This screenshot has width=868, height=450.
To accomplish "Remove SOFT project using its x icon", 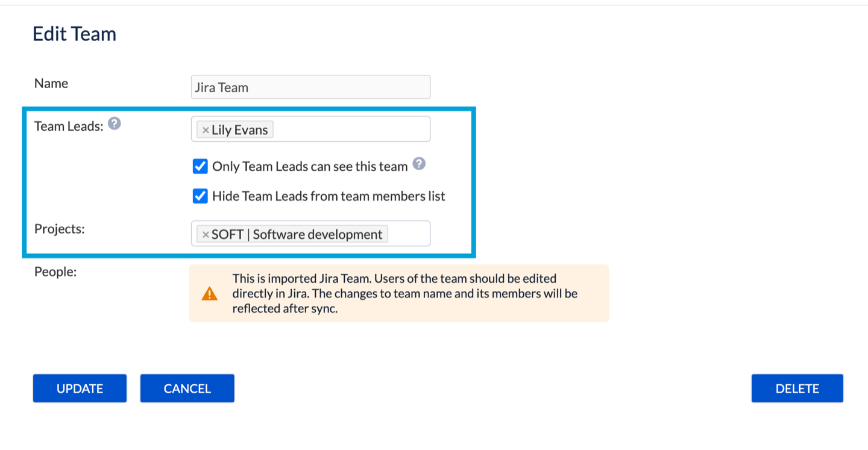I will coord(206,235).
